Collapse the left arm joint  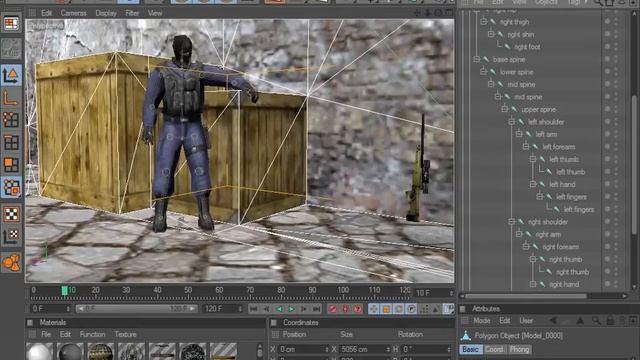[x=519, y=134]
